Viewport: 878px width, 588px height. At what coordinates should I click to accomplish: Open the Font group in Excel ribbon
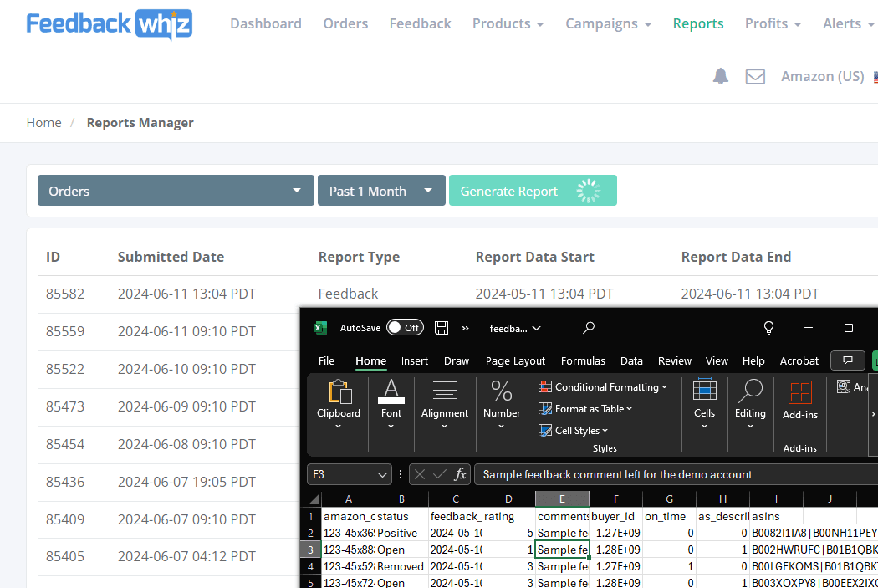click(391, 405)
